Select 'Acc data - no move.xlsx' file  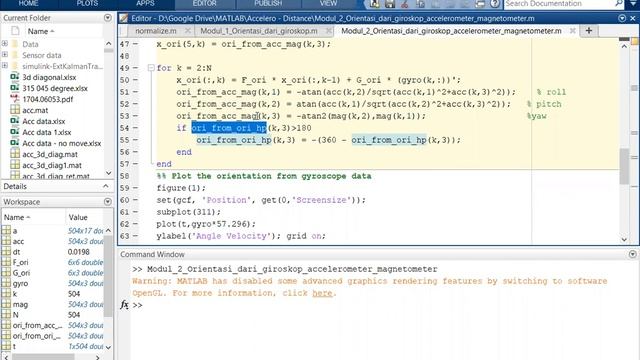coord(62,143)
